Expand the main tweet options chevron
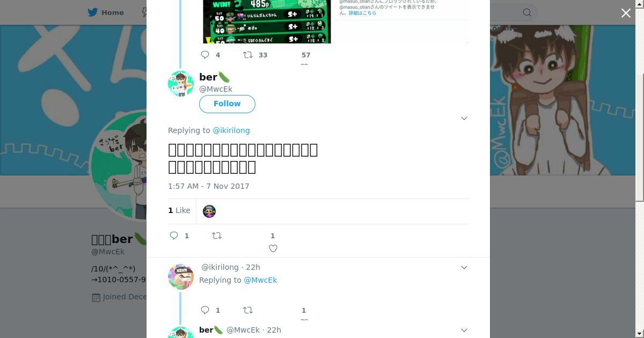Viewport: 644px width, 338px height. (x=464, y=118)
